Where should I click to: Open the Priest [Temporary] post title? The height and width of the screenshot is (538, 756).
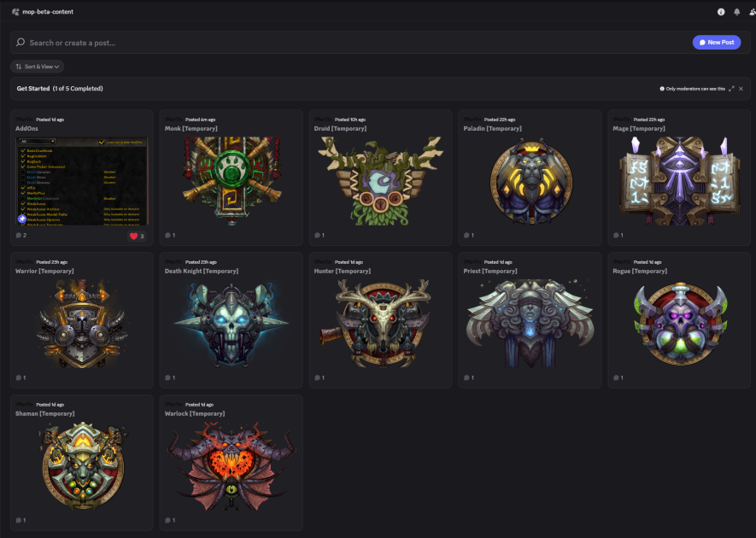point(490,272)
